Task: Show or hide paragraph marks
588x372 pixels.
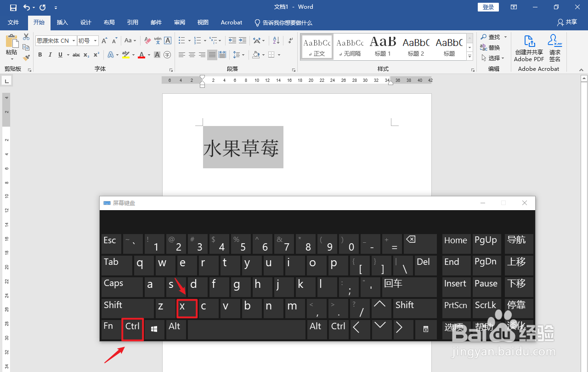Action: 290,40
